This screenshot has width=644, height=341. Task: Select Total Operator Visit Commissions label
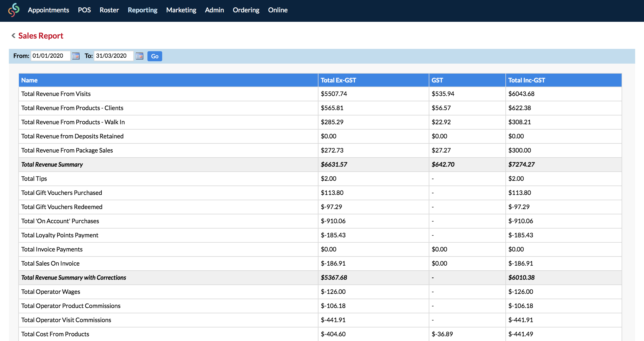(66, 320)
